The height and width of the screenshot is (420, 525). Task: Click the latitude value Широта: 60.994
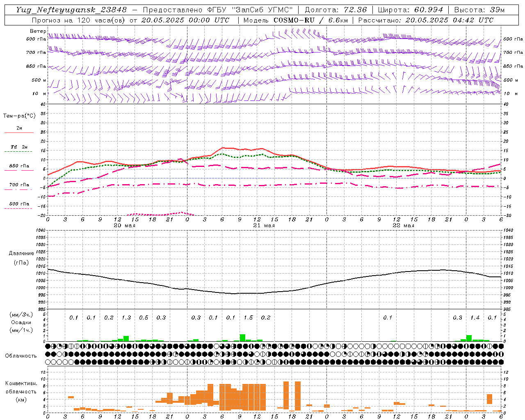(x=410, y=10)
